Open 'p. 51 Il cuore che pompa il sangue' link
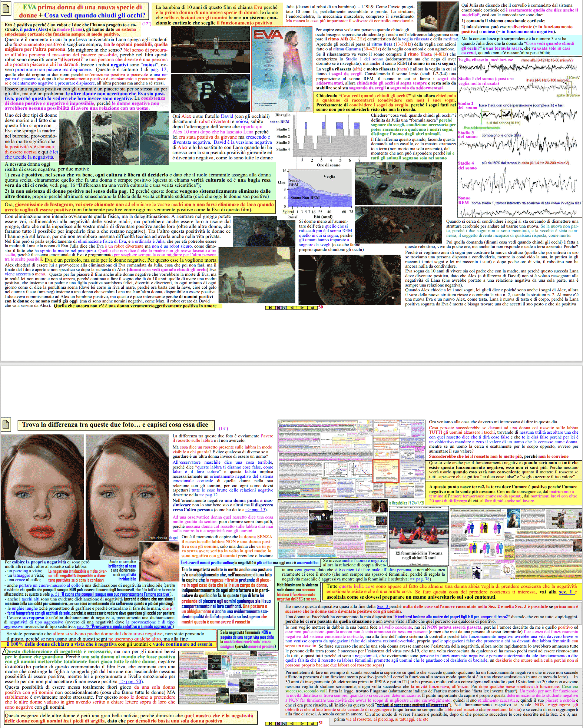This screenshot has width=583, height=728. (110, 594)
